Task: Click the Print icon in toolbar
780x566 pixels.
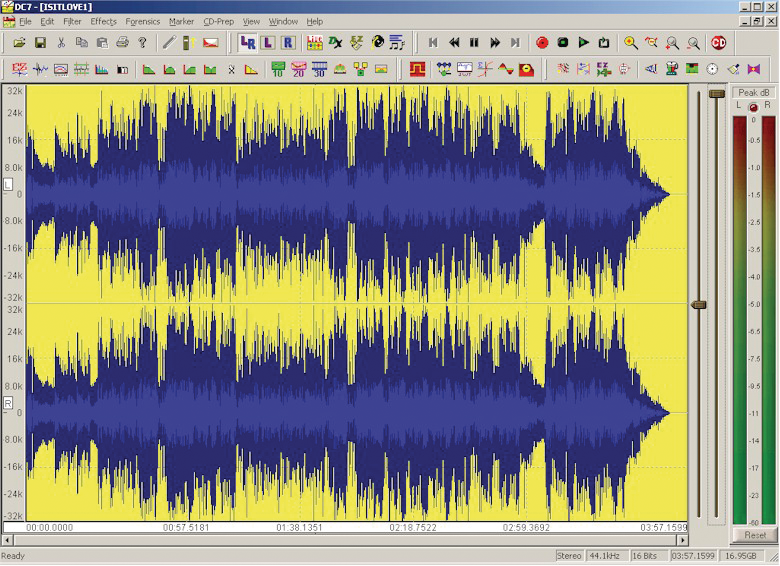Action: coord(122,43)
